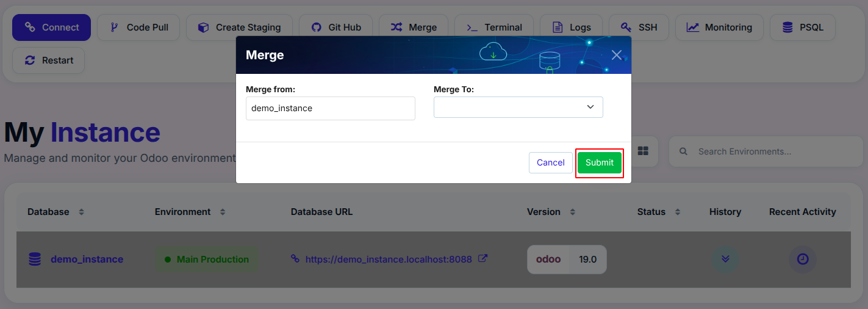Open Monitoring dashboard
Viewport: 868px width, 309px height.
[719, 27]
